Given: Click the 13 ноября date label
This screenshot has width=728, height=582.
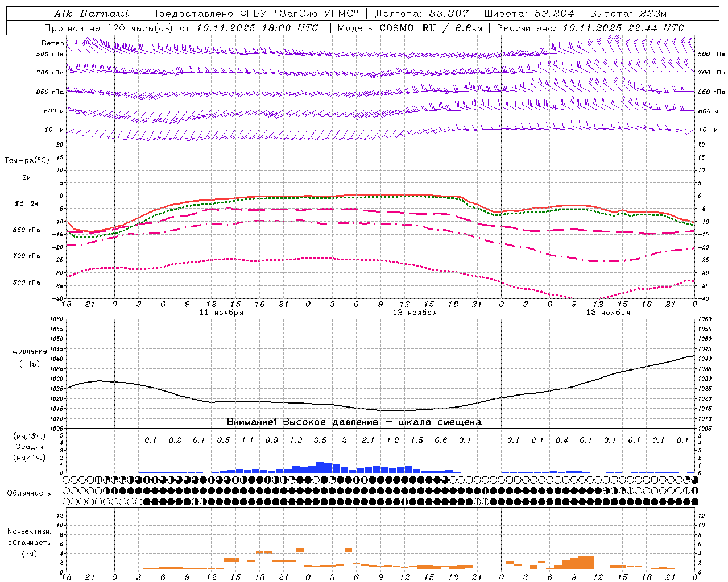Looking at the screenshot, I should tap(608, 313).
